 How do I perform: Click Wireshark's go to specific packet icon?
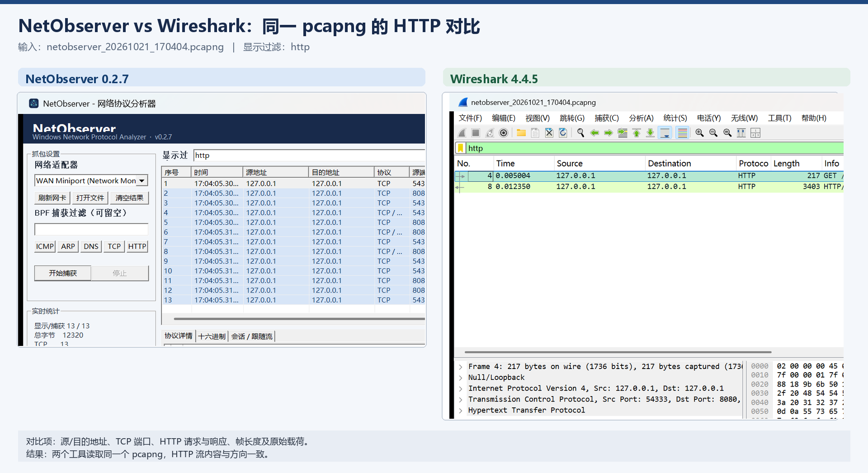point(623,133)
